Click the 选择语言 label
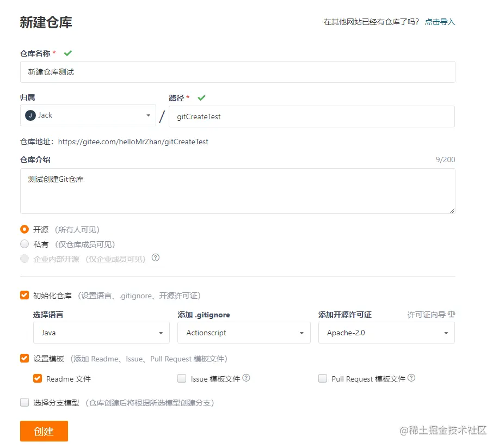Screen dimensions: 499x448 [x=48, y=315]
